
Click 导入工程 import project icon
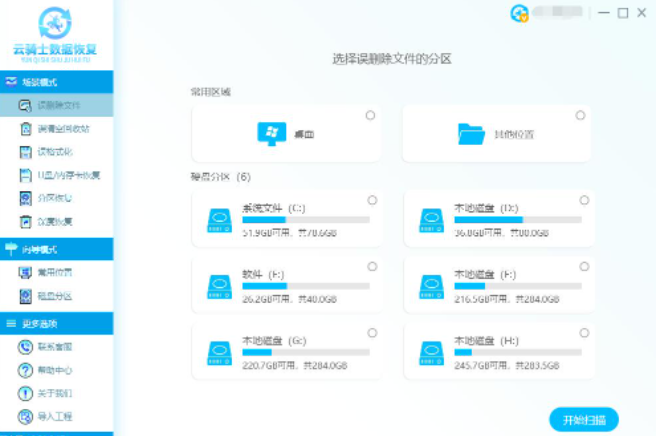point(27,416)
